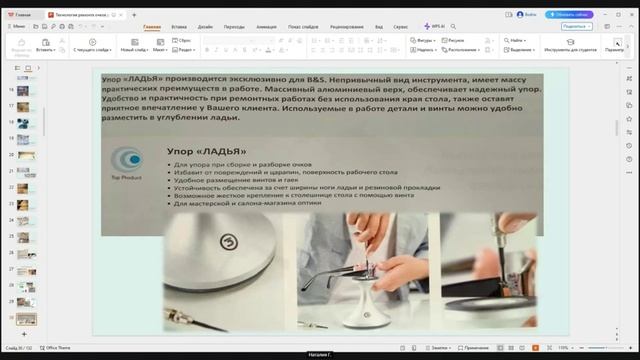Screen dimensions: 640x360
Task: Click the save icon in quick access toolbar
Action: point(44,27)
